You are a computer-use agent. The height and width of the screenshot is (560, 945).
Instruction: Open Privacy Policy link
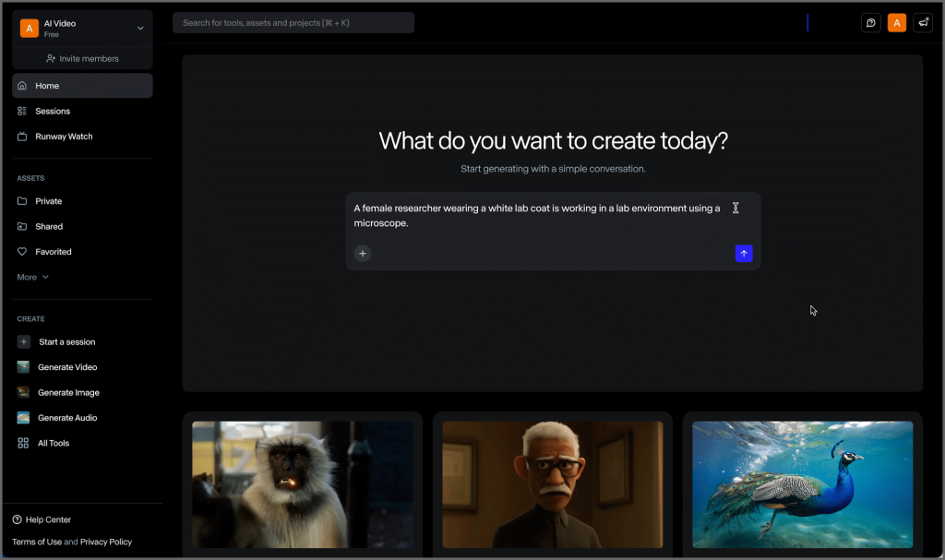[106, 542]
